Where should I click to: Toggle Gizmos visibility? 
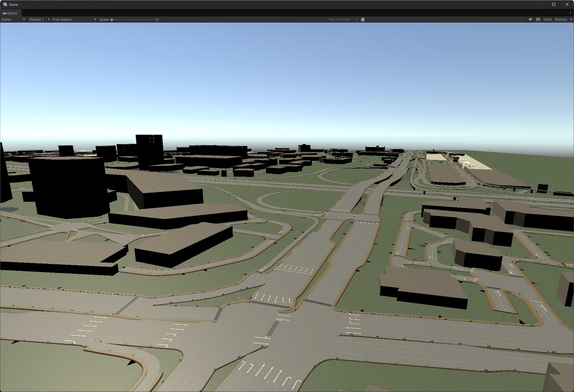560,20
